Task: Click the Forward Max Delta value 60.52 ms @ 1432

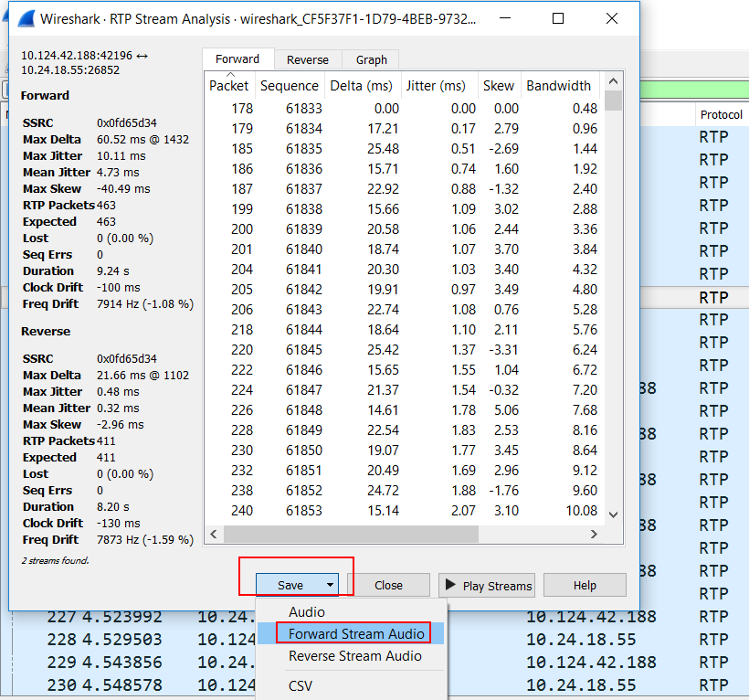Action: pos(142,140)
